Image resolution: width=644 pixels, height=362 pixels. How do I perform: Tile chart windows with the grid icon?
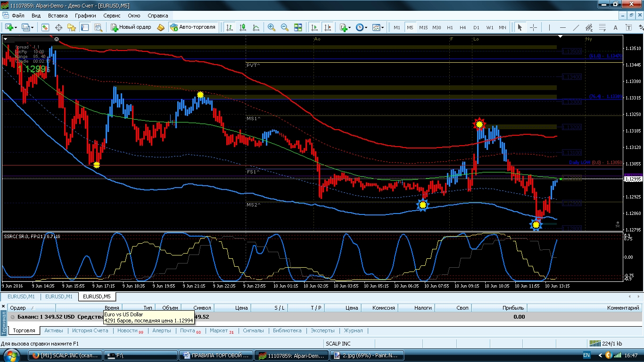tap(298, 27)
